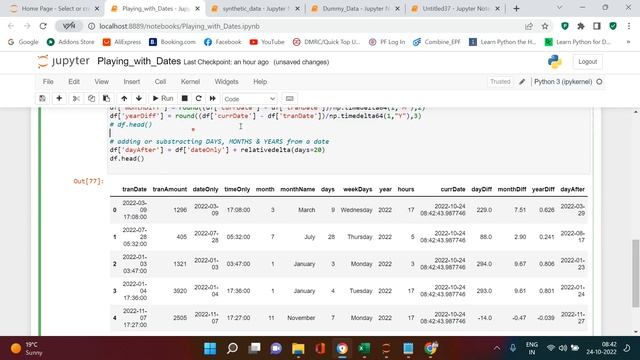Switch to Untitled37 Jupyter tab
The image size is (640, 360).
pyautogui.click(x=456, y=8)
